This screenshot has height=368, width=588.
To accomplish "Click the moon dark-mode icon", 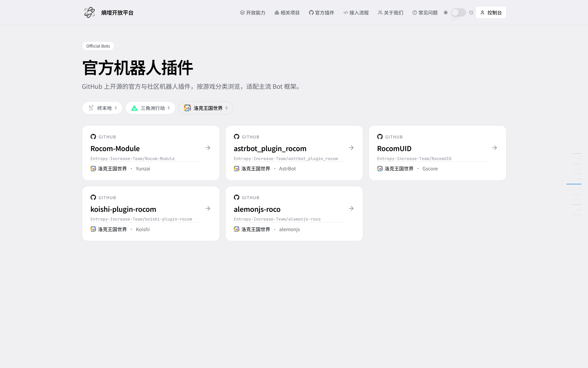I will [x=471, y=12].
